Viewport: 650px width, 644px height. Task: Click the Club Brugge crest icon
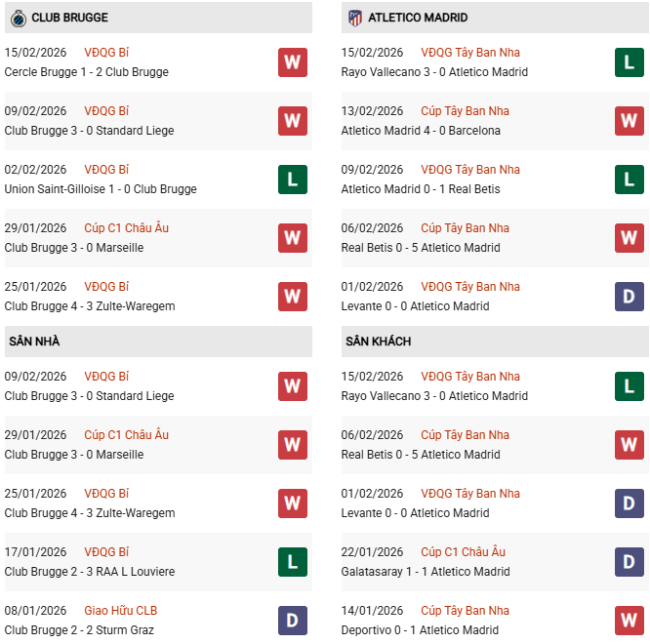click(x=18, y=18)
